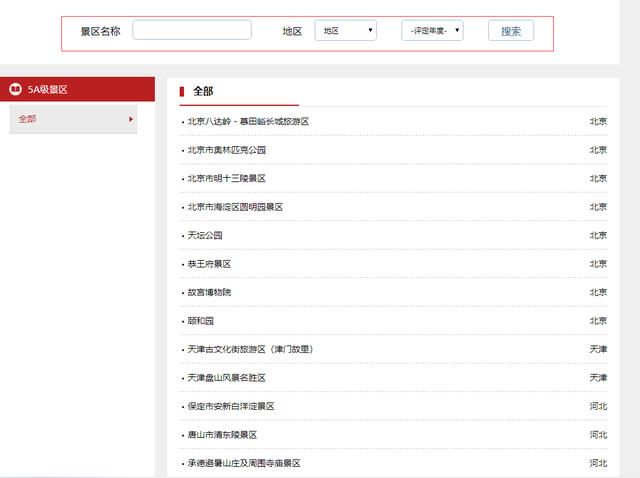The height and width of the screenshot is (478, 640).
Task: Click 北京 region on 天坛公园 row
Action: 598,236
